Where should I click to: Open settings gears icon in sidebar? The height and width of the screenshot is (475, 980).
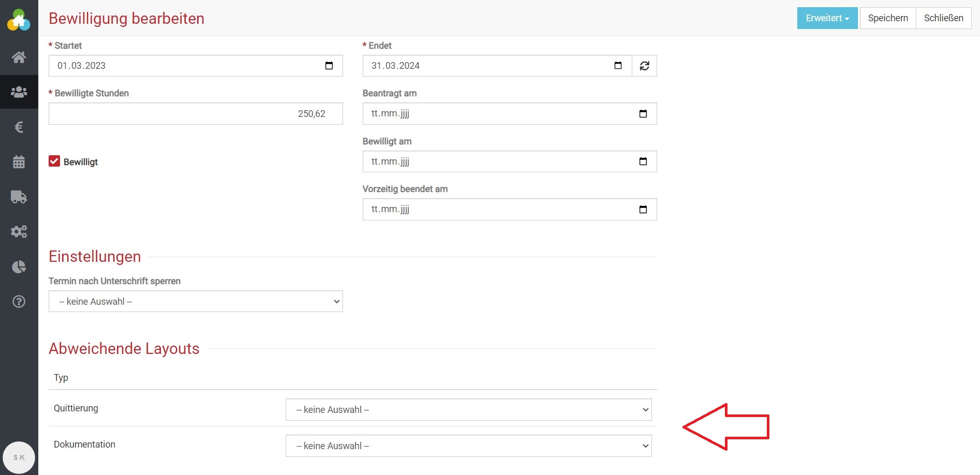pos(19,232)
